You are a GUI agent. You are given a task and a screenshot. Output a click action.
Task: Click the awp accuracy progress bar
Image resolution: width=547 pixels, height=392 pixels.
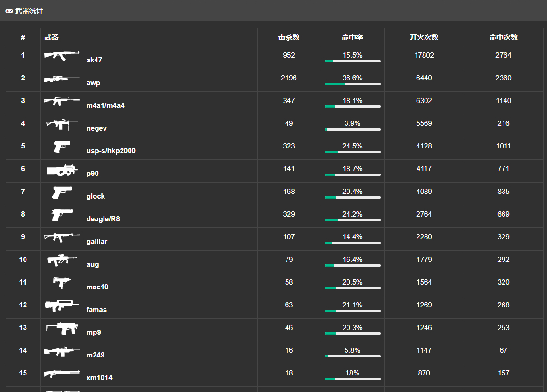(352, 84)
